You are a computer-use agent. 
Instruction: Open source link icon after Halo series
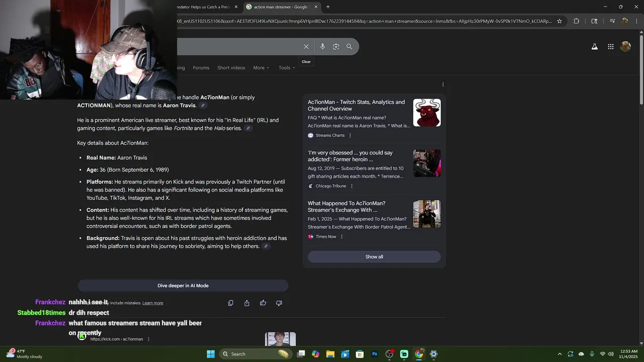tap(248, 128)
